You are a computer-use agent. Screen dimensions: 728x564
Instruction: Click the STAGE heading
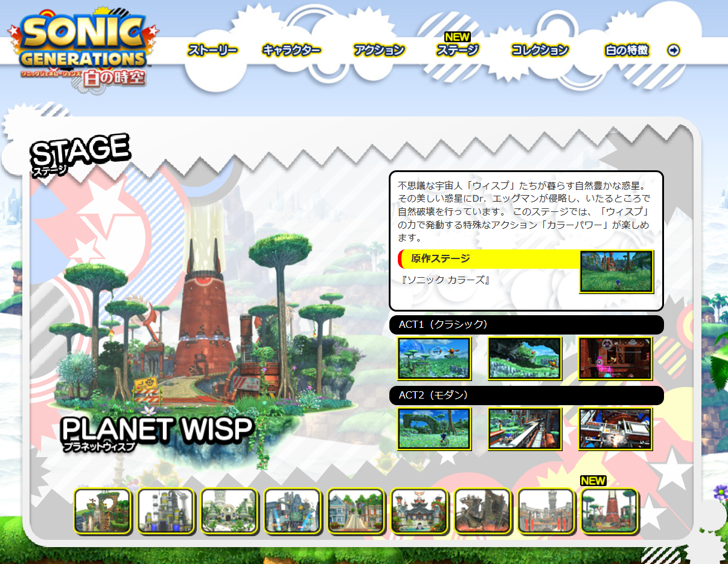tap(80, 155)
